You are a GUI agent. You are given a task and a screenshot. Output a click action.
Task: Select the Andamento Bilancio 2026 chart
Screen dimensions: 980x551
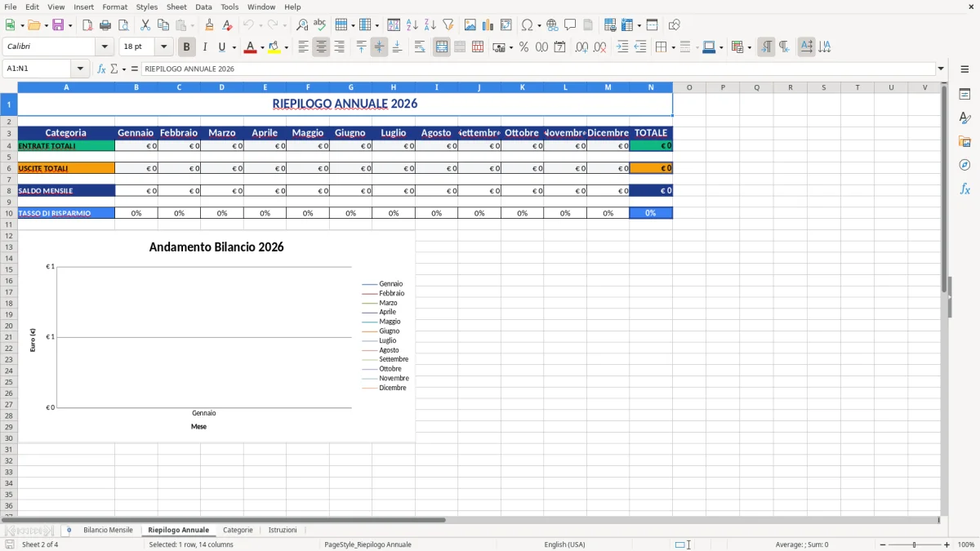pyautogui.click(x=216, y=336)
